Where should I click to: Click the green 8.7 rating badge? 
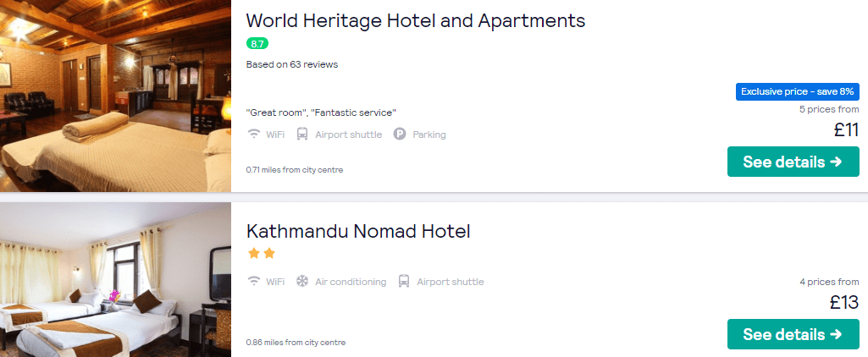pyautogui.click(x=257, y=44)
